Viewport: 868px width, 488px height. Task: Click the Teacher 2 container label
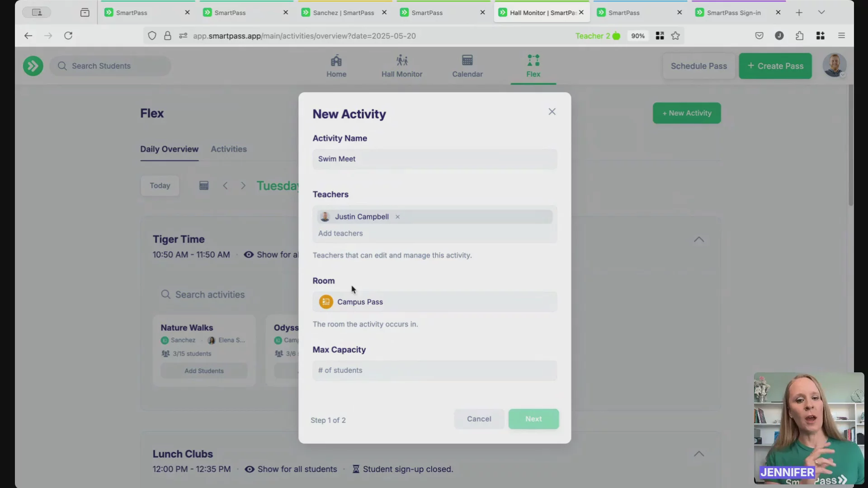pyautogui.click(x=598, y=36)
